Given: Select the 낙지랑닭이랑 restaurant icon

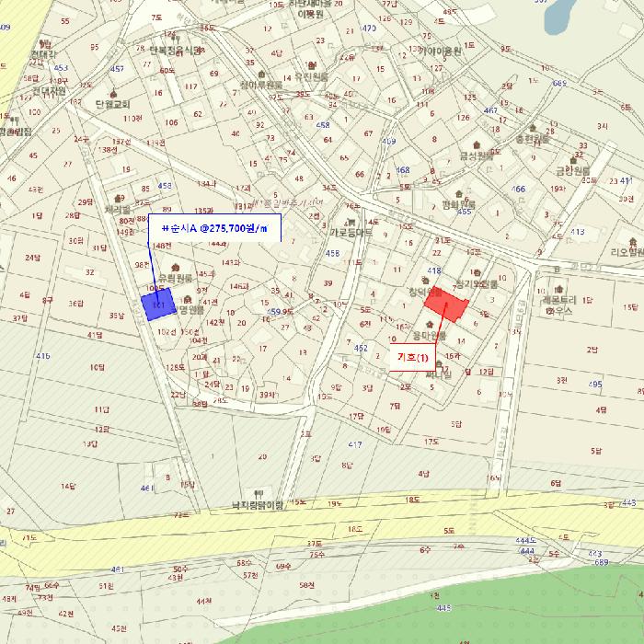Looking at the screenshot, I should click(x=259, y=494).
